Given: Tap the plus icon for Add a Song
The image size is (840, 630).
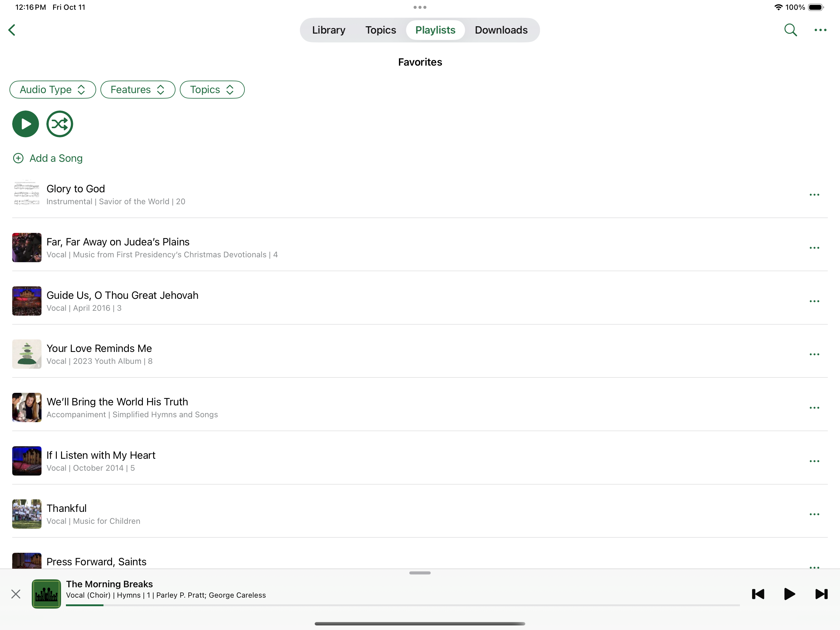Looking at the screenshot, I should pyautogui.click(x=18, y=158).
